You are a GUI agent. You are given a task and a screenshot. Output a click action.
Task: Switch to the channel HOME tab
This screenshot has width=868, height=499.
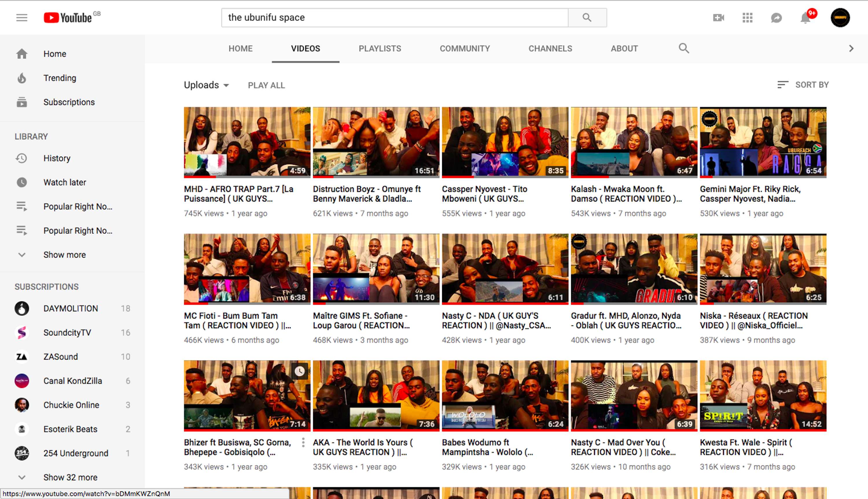(240, 49)
